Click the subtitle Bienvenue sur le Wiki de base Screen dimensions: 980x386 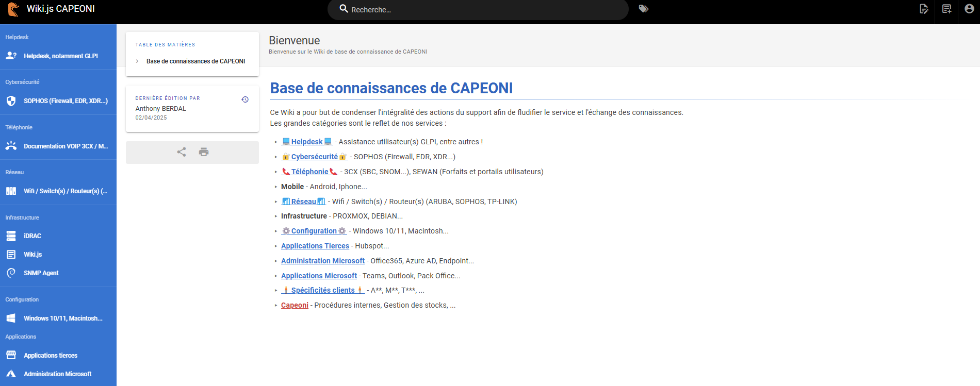[348, 52]
